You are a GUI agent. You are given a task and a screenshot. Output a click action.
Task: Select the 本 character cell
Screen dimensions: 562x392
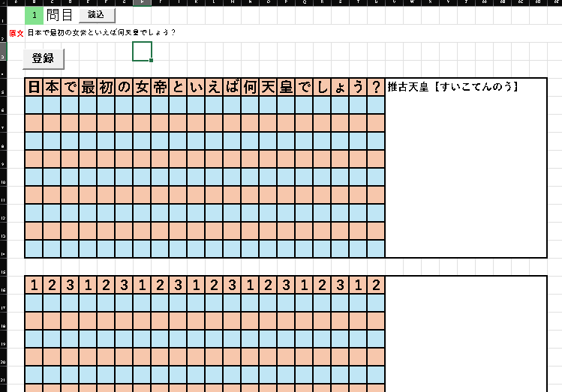click(52, 87)
